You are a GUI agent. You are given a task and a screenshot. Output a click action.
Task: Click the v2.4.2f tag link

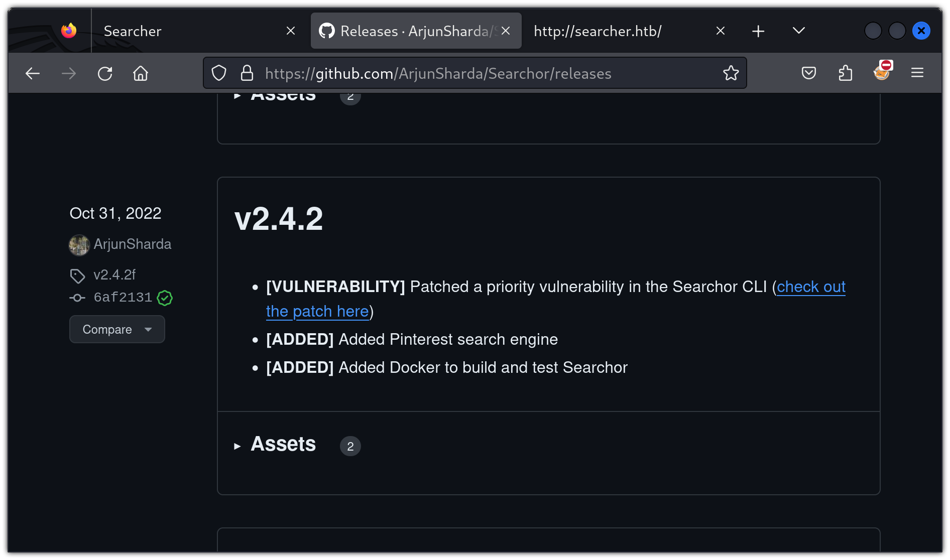114,275
